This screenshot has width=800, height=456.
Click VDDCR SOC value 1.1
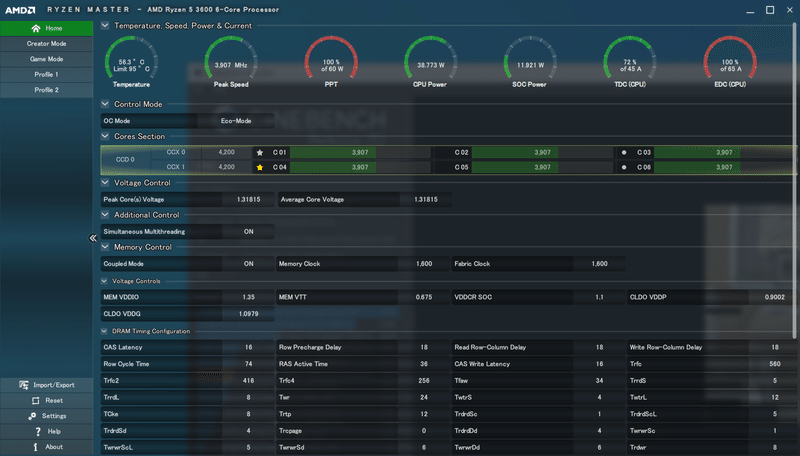(599, 297)
